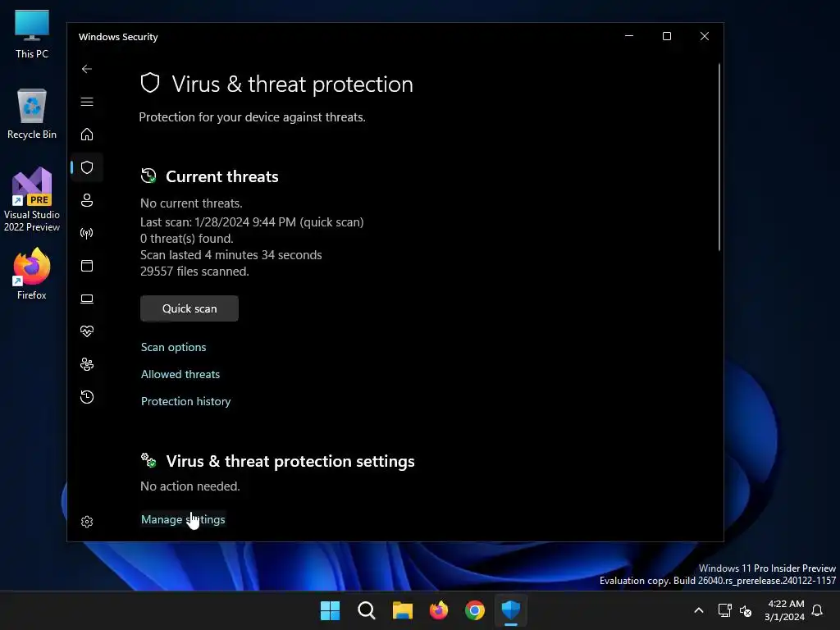This screenshot has height=630, width=840.
Task: Click the vertical scrollbar in Windows Security
Action: (719, 157)
